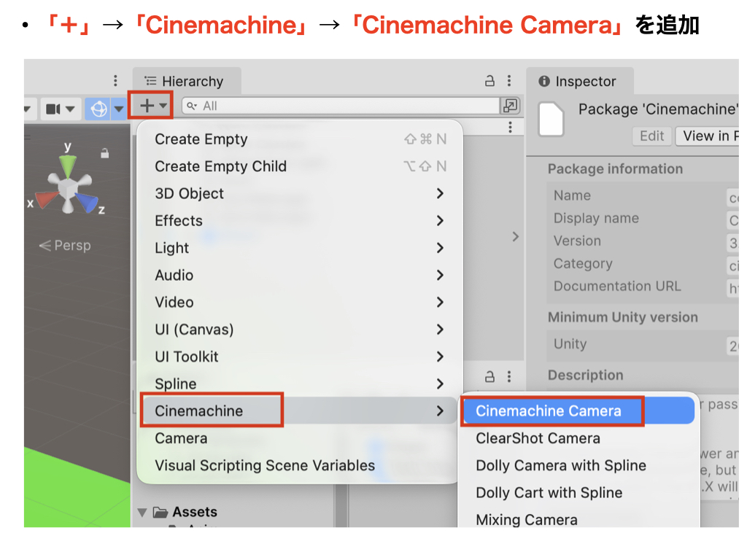This screenshot has height=560, width=747.
Task: Collapse the Assets folder tree arrow
Action: click(142, 513)
